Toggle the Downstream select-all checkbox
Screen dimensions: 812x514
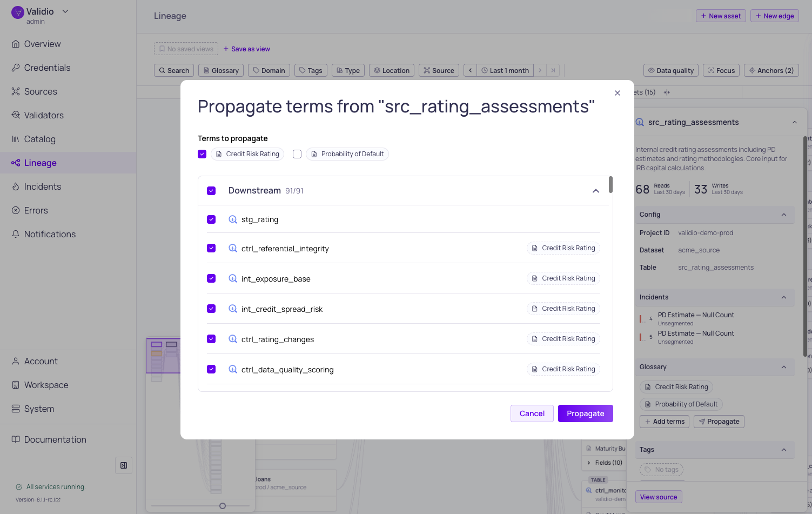pyautogui.click(x=211, y=191)
